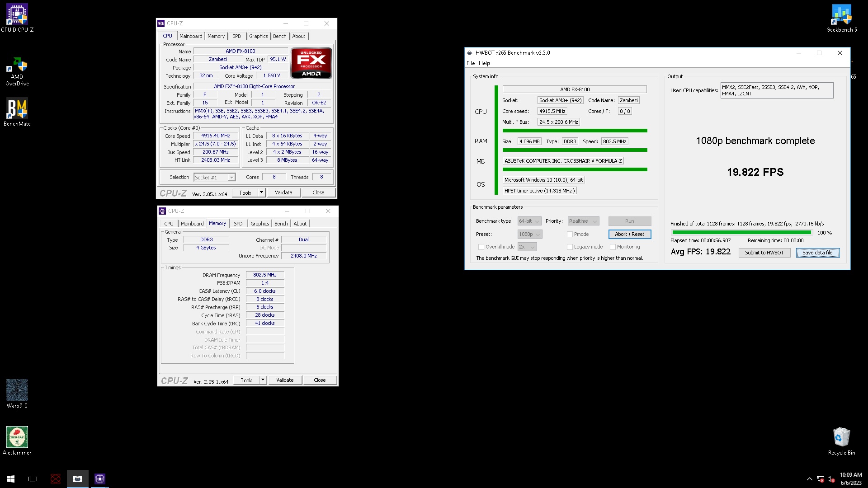The image size is (868, 488).
Task: Open the Benchmark type 64-bit dropdown
Action: [529, 221]
